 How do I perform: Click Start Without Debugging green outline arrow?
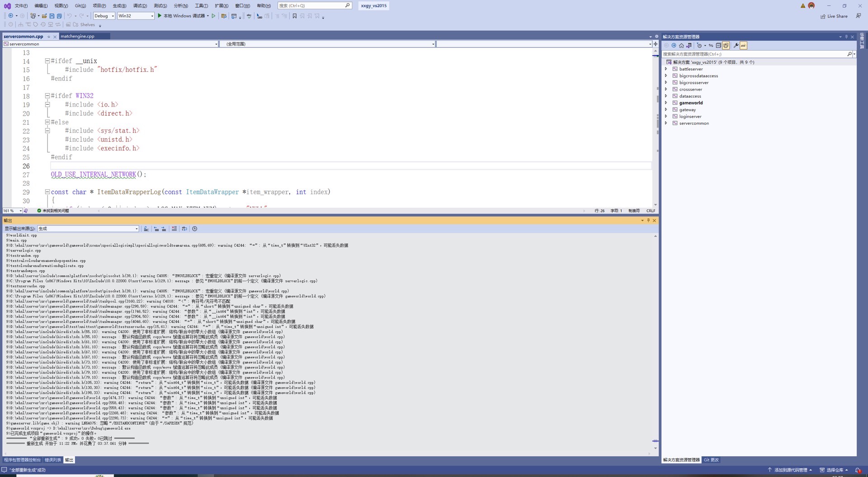(214, 16)
